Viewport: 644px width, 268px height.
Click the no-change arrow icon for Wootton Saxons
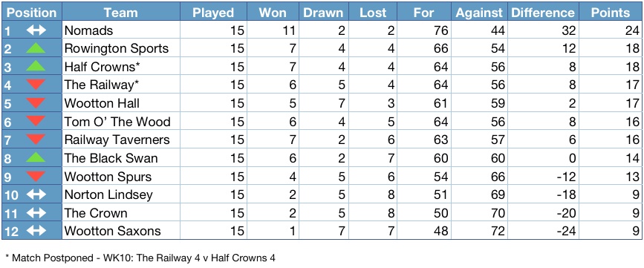pyautogui.click(x=36, y=231)
